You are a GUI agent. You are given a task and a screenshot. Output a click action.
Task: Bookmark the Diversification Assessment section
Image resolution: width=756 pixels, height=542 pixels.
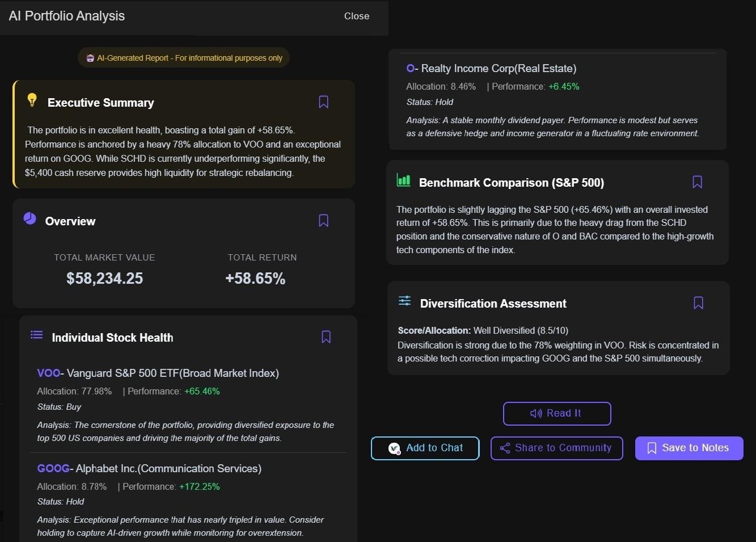[698, 303]
